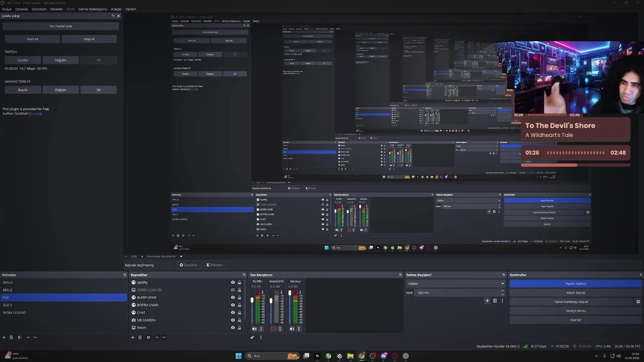Move source up in Kaynaklar panel
The height and width of the screenshot is (362, 644).
click(x=157, y=337)
